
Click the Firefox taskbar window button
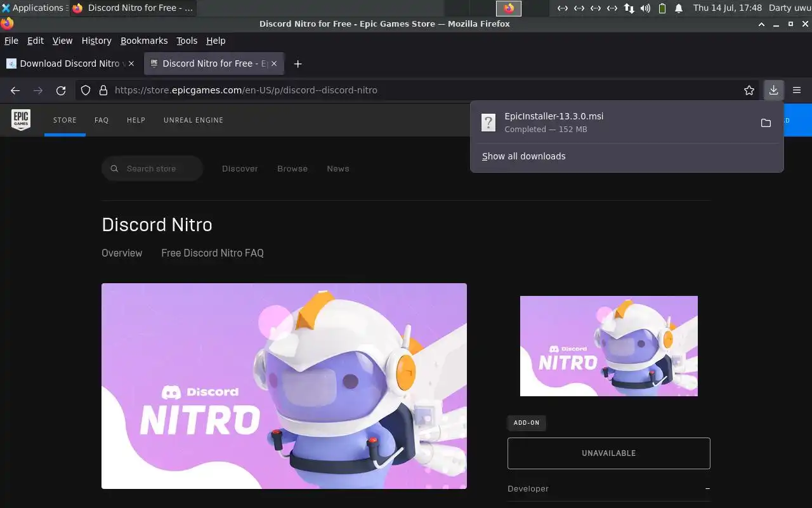tap(133, 8)
